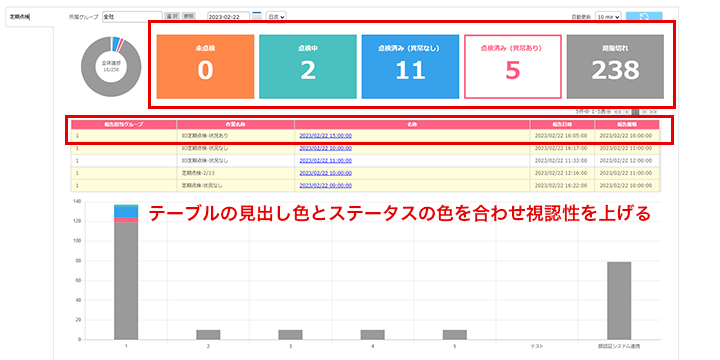Open link 2023/02/22 09:00:00
Screen dimensions: 720x360
point(326,186)
